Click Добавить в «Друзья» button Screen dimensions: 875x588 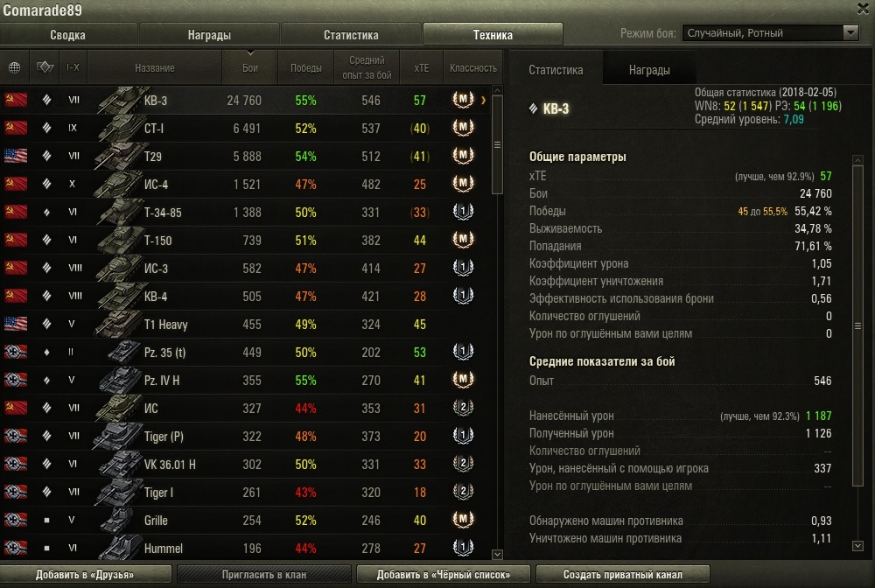[x=85, y=574]
